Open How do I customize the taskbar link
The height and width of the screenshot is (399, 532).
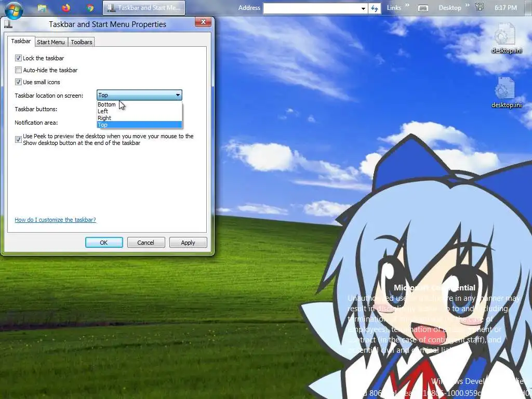click(55, 220)
